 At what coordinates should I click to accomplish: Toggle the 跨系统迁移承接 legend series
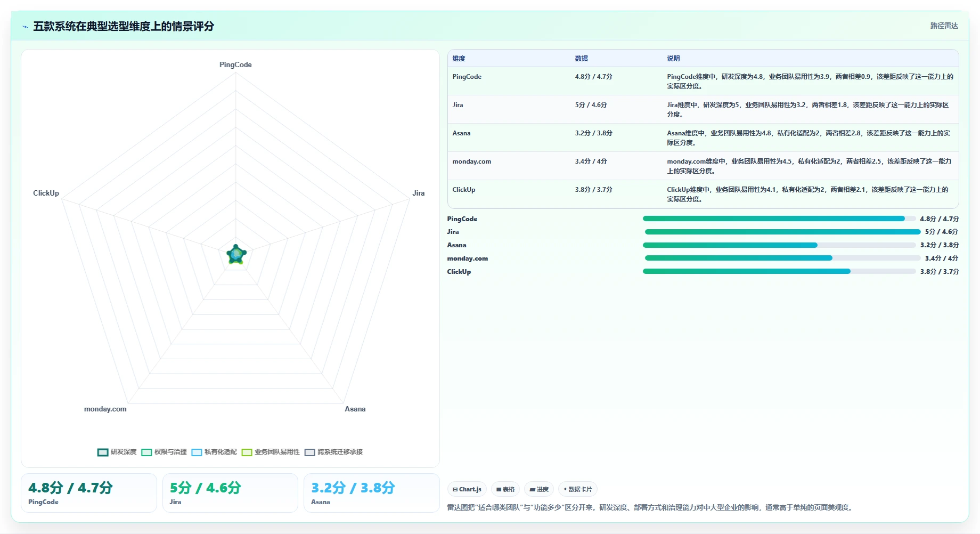pyautogui.click(x=334, y=452)
